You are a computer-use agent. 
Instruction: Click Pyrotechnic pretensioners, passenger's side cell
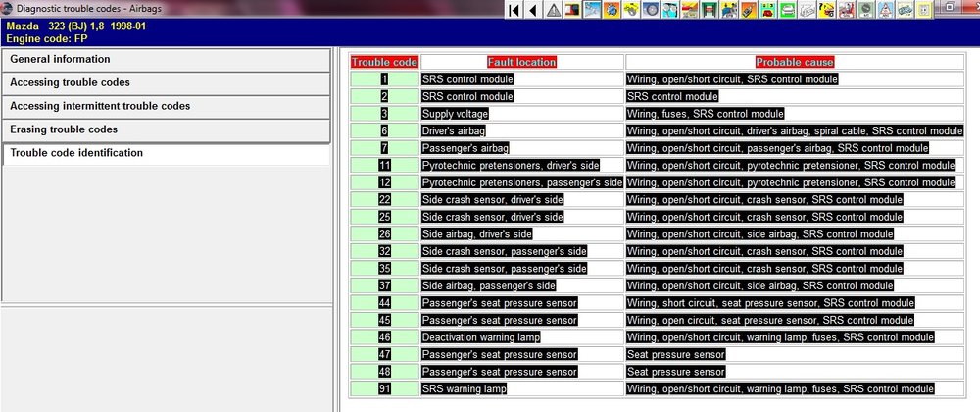(x=522, y=182)
